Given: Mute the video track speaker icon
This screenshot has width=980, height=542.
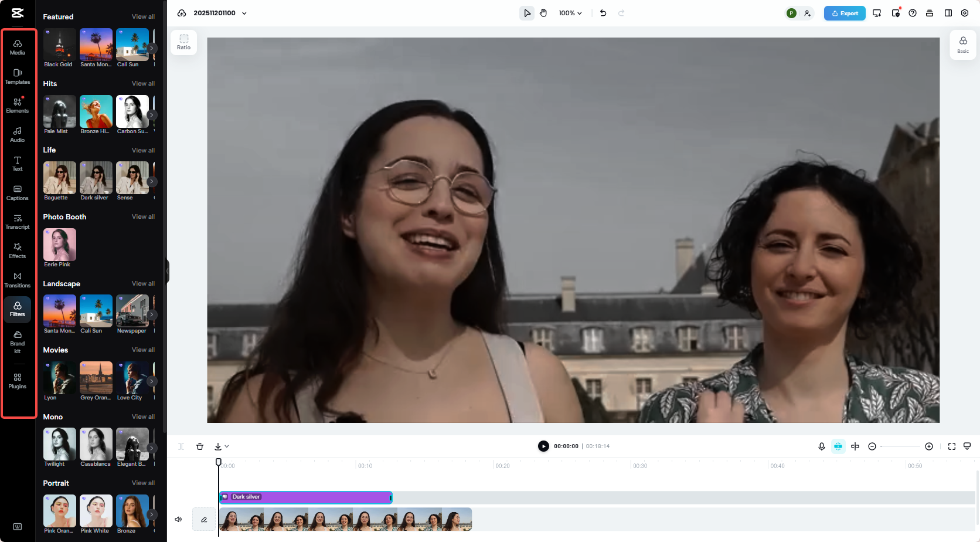Looking at the screenshot, I should [x=178, y=519].
